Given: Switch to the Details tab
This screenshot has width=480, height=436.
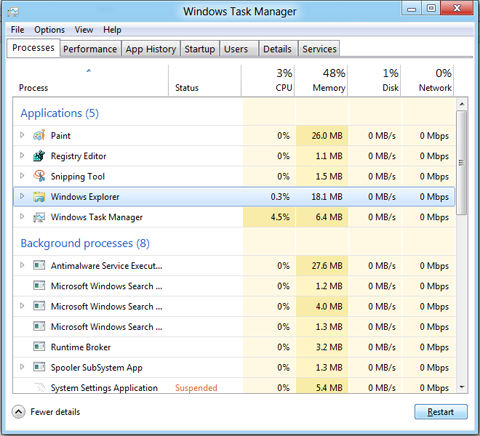Looking at the screenshot, I should 277,49.
